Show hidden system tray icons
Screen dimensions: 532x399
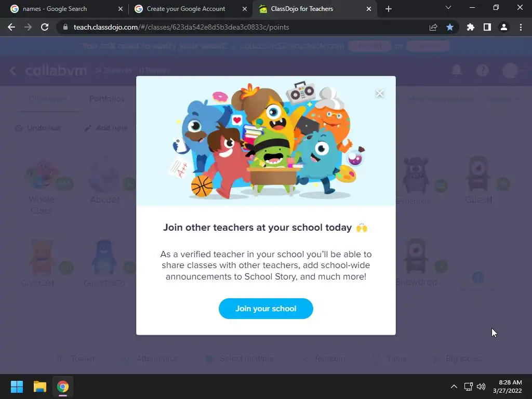pyautogui.click(x=454, y=387)
